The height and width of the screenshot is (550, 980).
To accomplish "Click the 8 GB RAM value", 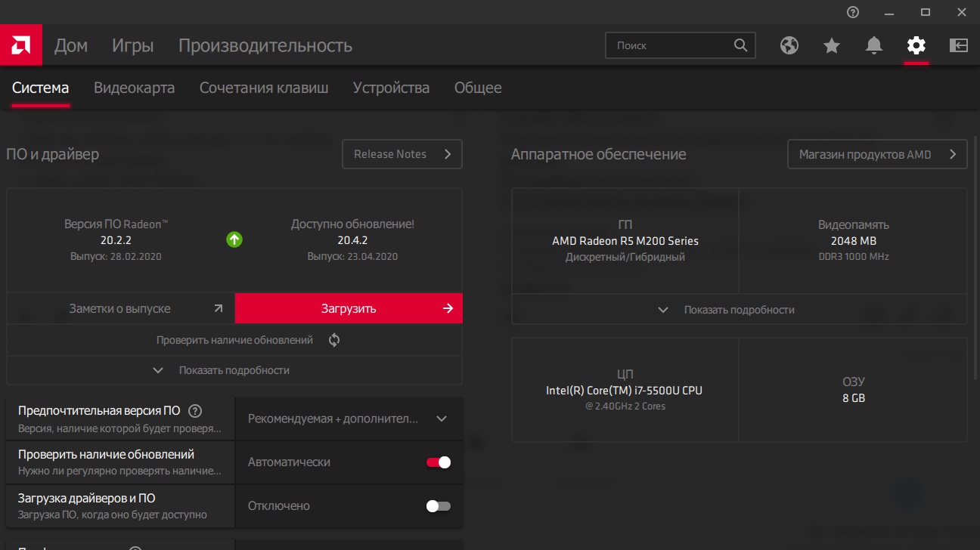I will (x=853, y=397).
